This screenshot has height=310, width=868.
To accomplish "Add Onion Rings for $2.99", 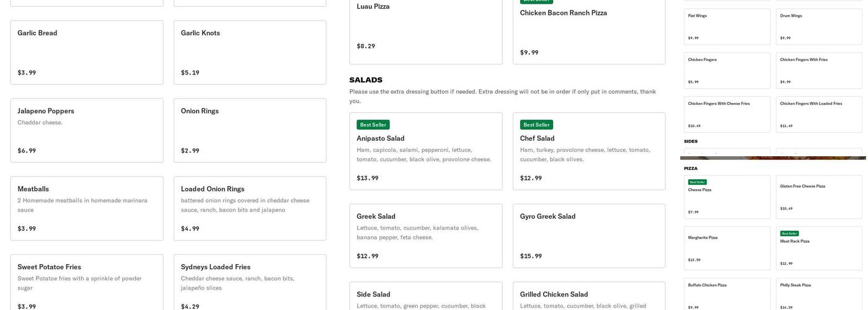I will [250, 130].
